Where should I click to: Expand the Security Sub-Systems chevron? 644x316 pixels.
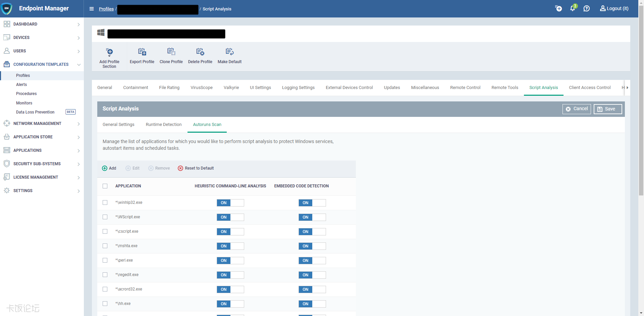pos(78,164)
